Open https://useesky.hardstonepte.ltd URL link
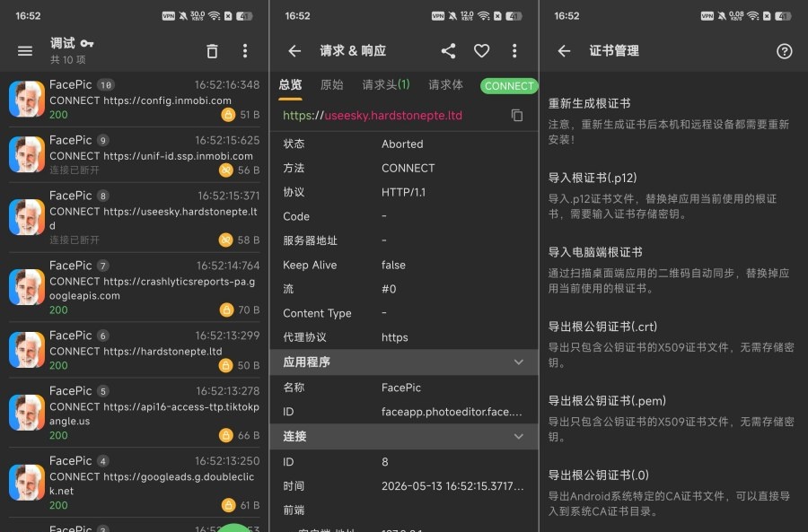This screenshot has height=532, width=808. (x=372, y=116)
